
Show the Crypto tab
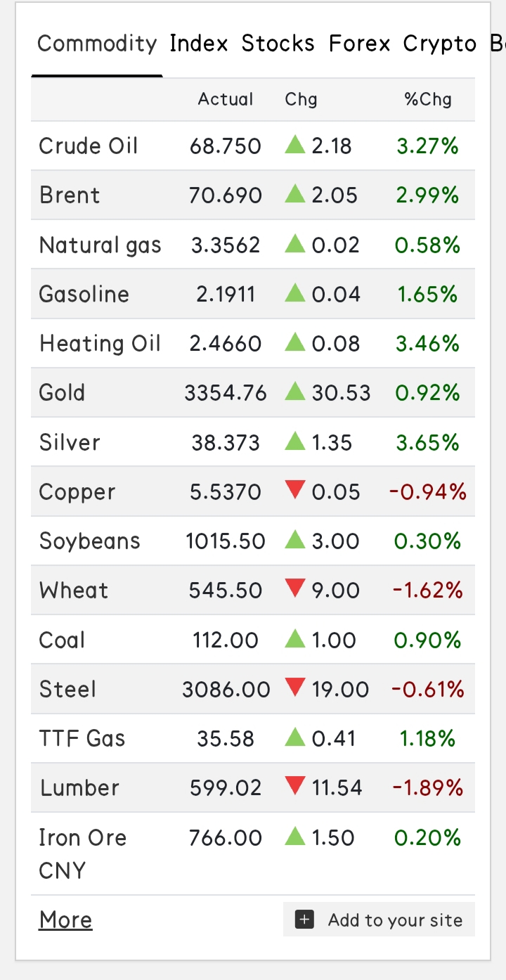coord(439,44)
